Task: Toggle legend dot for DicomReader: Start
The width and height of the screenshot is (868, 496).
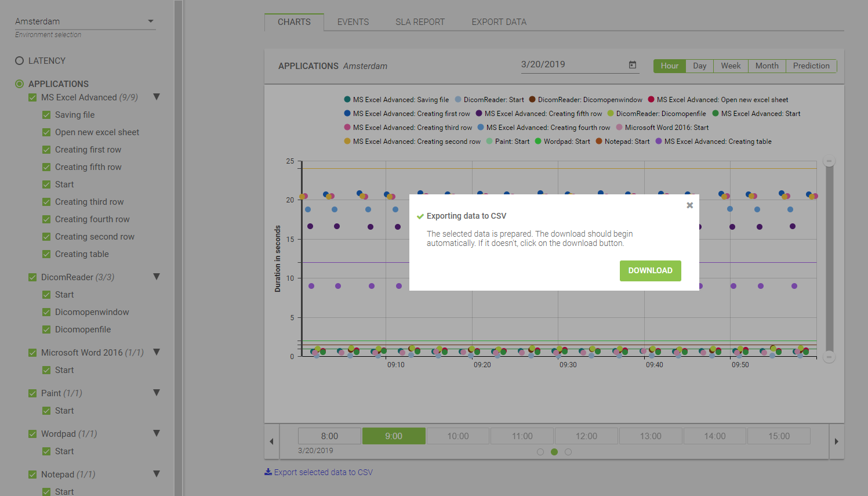Action: (x=458, y=100)
